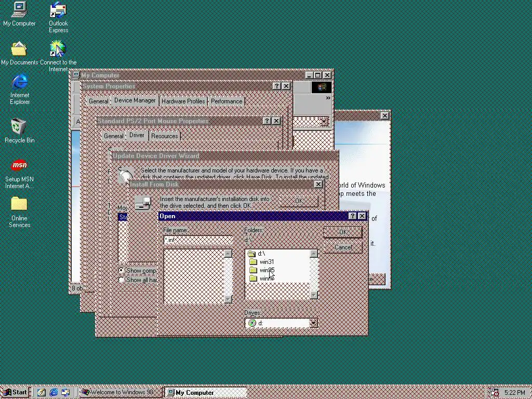Click Task Scheduler tray icon
Viewport: 532px width, 399px height.
point(495,393)
